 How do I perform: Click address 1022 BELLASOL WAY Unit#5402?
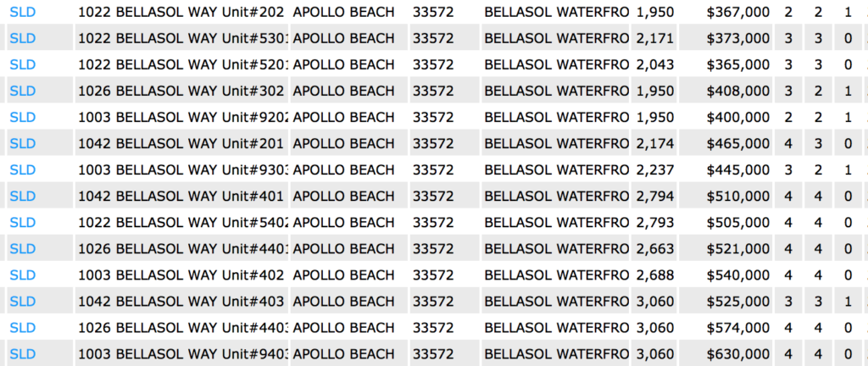tap(183, 222)
